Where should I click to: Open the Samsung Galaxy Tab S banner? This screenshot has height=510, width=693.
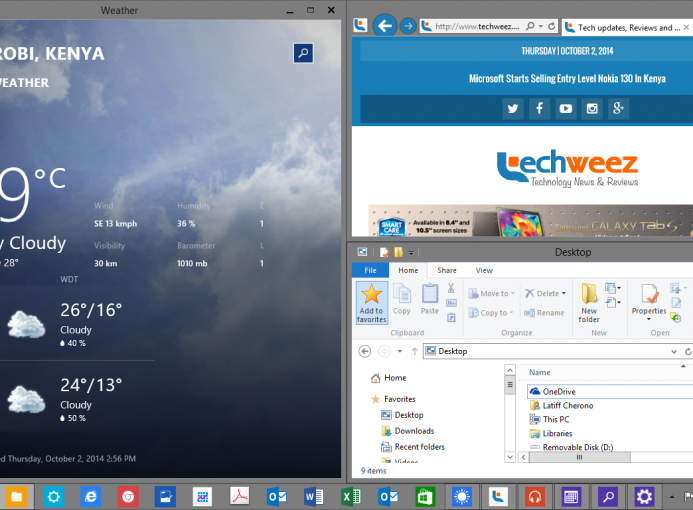[530, 220]
